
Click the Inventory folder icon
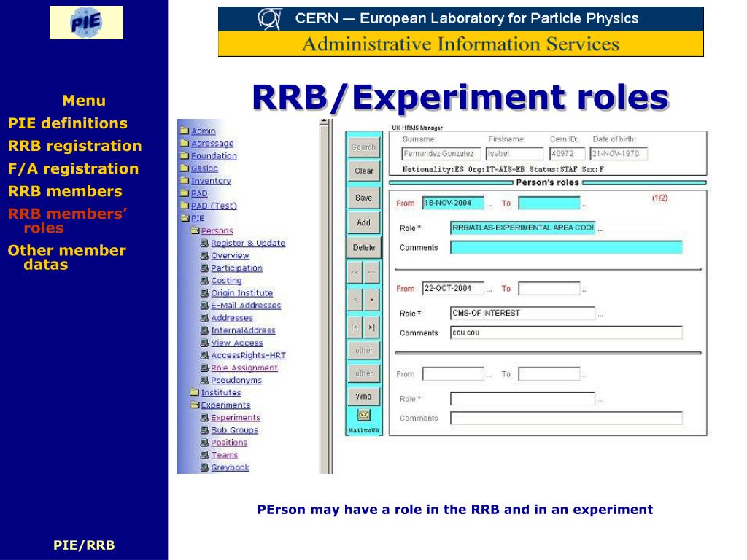click(185, 181)
